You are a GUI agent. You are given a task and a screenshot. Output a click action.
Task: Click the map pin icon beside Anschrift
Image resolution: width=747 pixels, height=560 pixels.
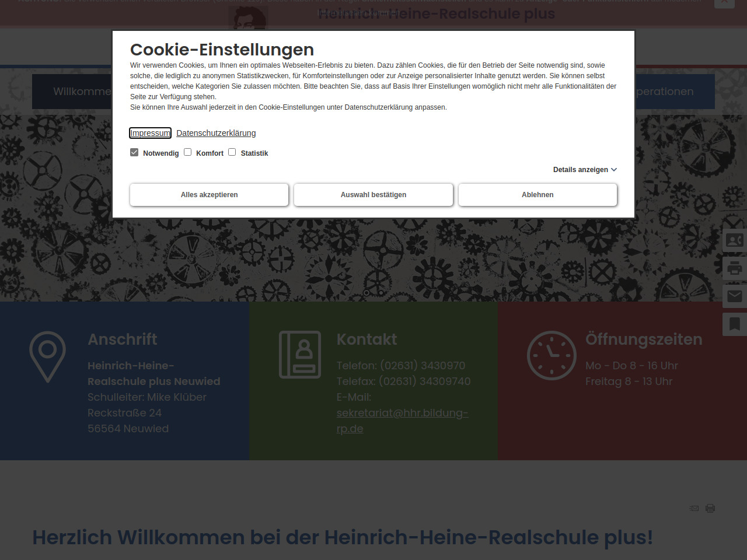(47, 356)
